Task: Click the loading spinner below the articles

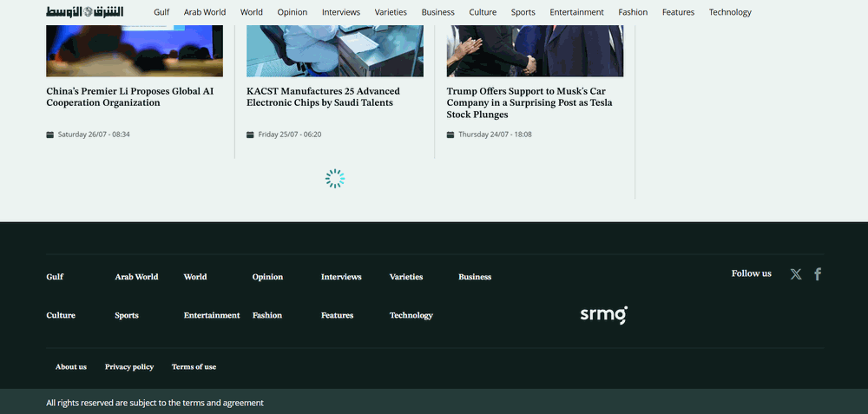Action: coord(335,179)
